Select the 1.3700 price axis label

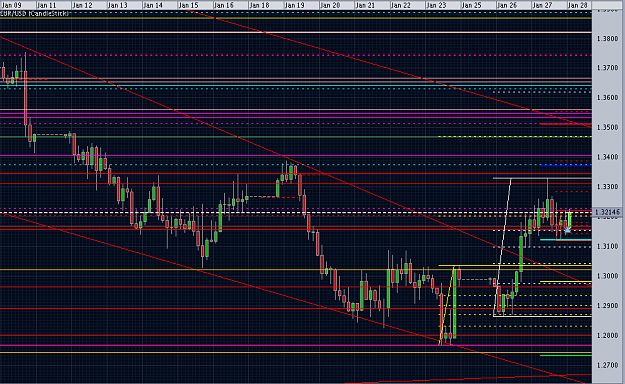point(608,68)
